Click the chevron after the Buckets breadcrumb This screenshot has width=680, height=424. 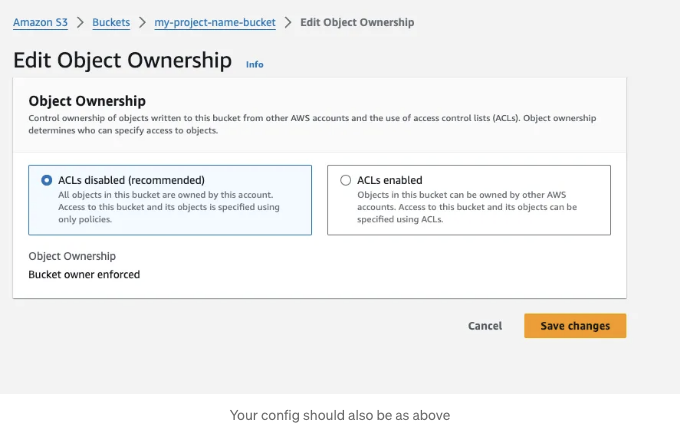(142, 23)
